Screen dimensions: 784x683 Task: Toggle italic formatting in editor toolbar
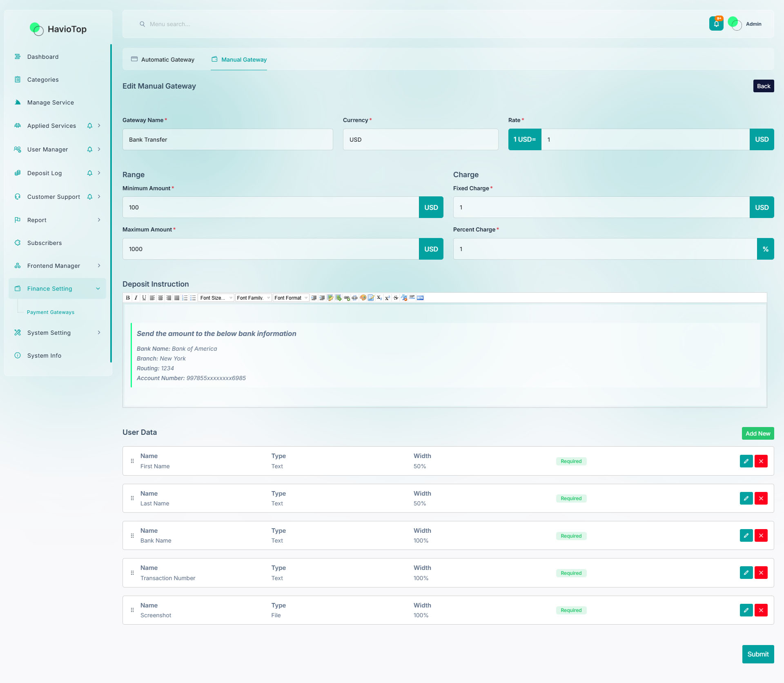click(136, 298)
